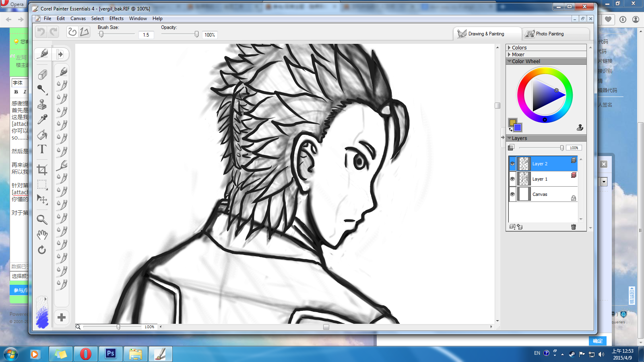Select the Paint Bucket tool
Screen dimensions: 644x362
[42, 135]
